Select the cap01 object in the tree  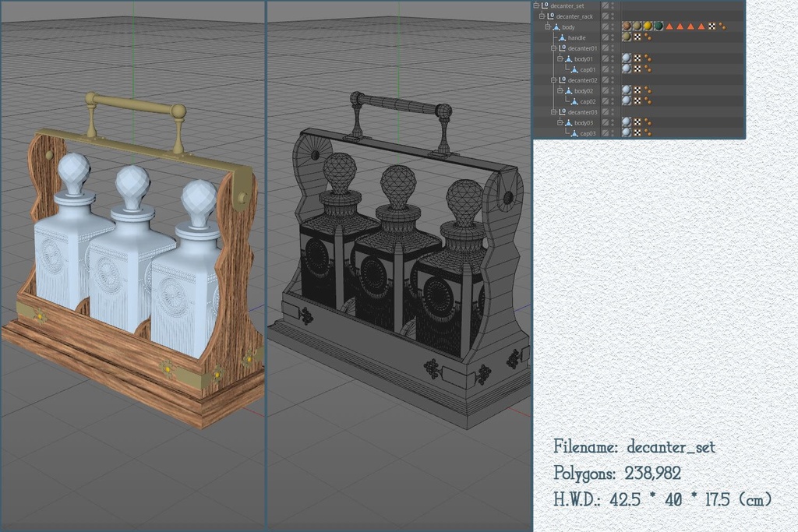tap(588, 69)
